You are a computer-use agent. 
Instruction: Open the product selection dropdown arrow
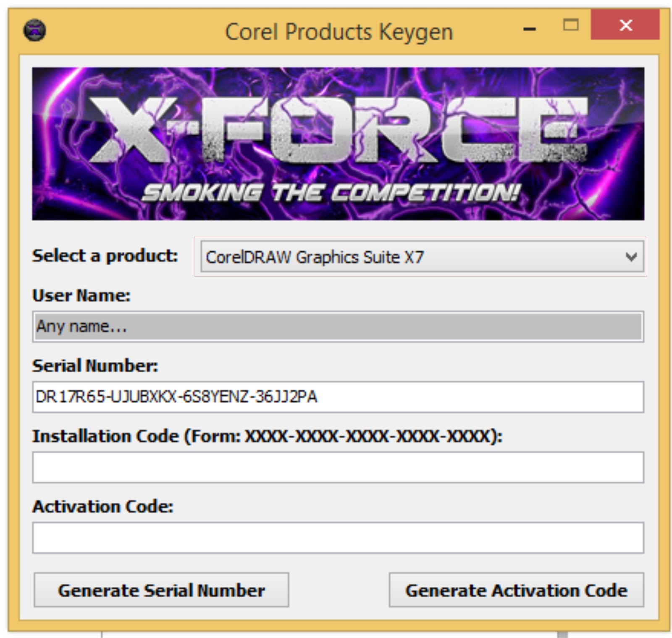tap(631, 256)
